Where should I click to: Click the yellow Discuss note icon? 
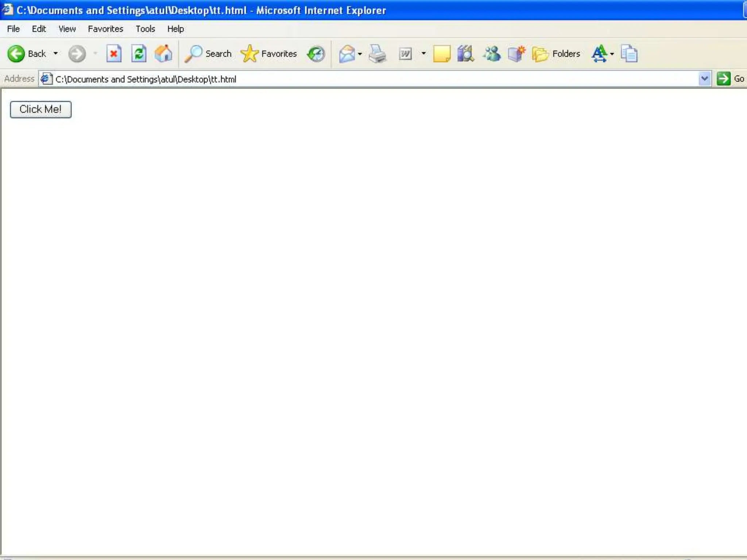click(x=441, y=54)
